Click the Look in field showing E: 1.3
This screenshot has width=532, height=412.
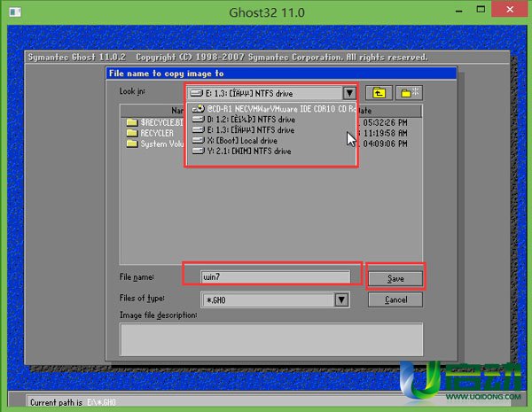tap(265, 93)
